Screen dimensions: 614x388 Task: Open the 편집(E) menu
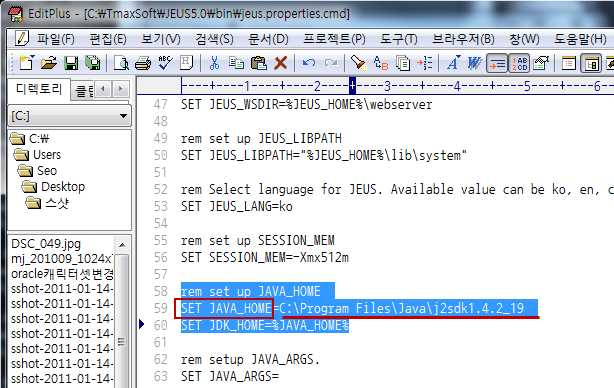108,39
